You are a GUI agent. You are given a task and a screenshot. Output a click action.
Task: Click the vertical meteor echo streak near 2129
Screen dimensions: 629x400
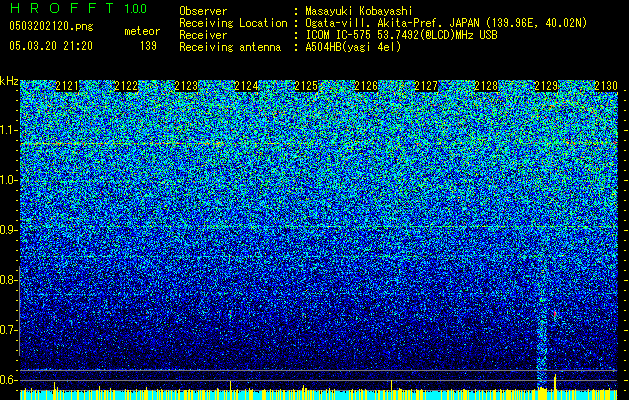542,341
